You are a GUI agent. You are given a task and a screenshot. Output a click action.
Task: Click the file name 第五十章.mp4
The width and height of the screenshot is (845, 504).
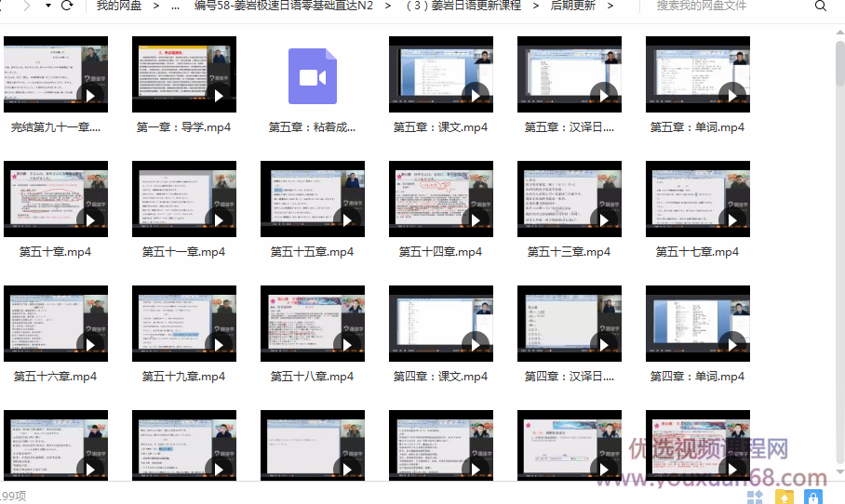(x=56, y=251)
